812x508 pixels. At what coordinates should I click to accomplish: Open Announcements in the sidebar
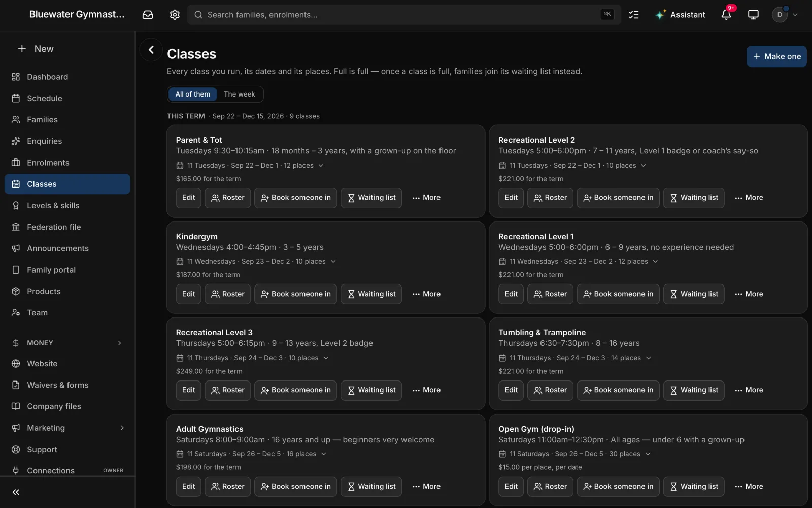[67, 248]
